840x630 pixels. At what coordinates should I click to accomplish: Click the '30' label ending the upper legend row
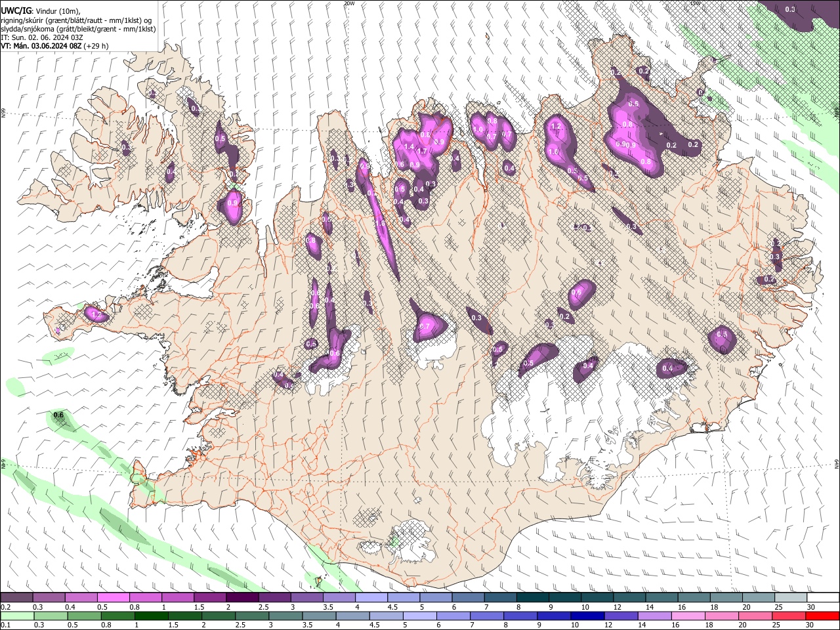pos(810,607)
